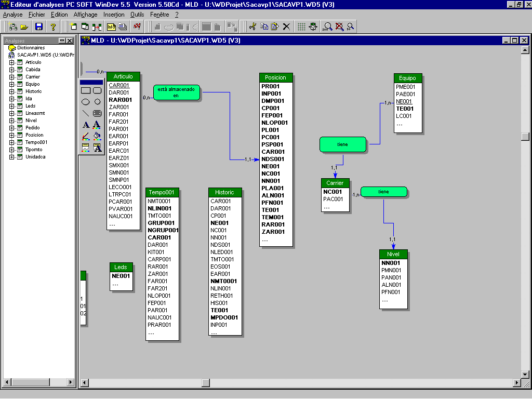The image size is (532, 399).
Task: Select the Dictionnaires tree item
Action: 31,48
